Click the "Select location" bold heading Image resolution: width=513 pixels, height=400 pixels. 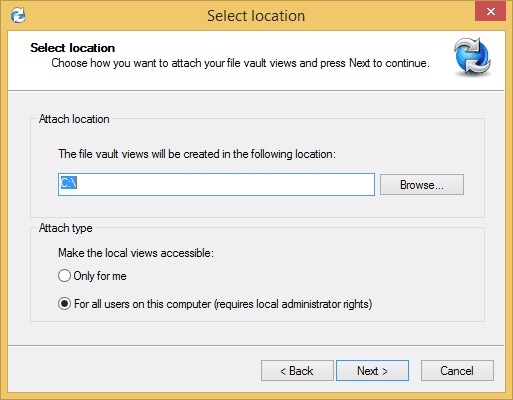(73, 48)
